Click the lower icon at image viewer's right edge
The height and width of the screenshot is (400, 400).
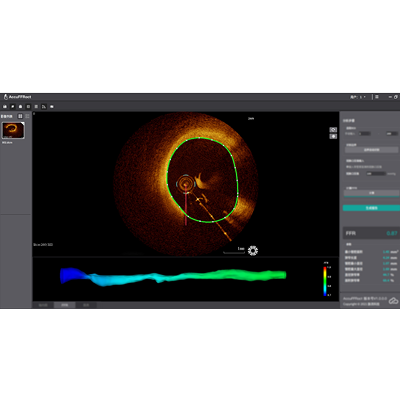333,136
